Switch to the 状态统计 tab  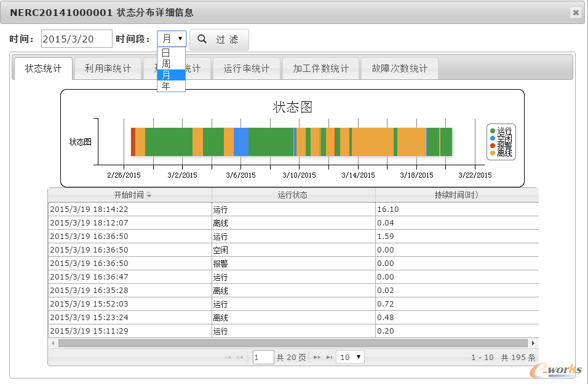(x=43, y=69)
